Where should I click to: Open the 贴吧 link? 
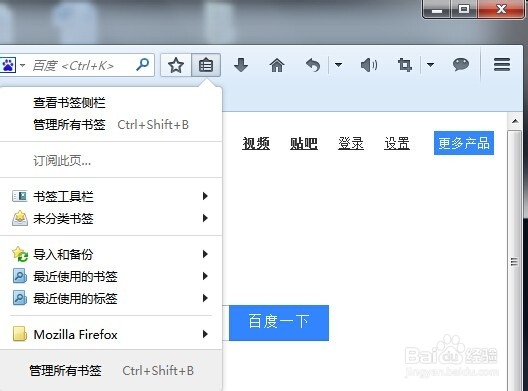304,143
